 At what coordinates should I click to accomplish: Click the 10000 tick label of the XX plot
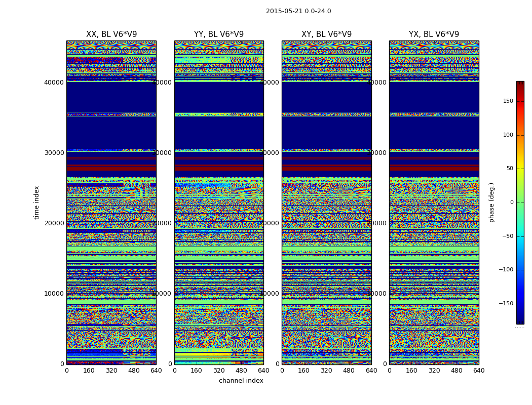tap(54, 293)
